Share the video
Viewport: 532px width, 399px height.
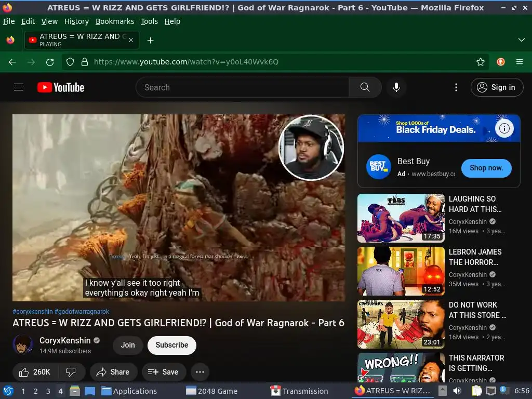point(113,372)
